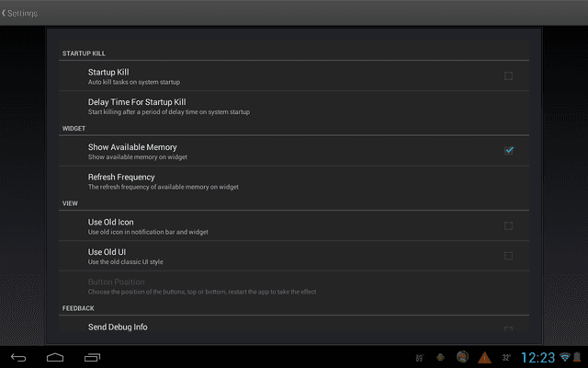The height and width of the screenshot is (368, 588).
Task: Enable the Use Old UI checkbox
Action: (x=508, y=256)
